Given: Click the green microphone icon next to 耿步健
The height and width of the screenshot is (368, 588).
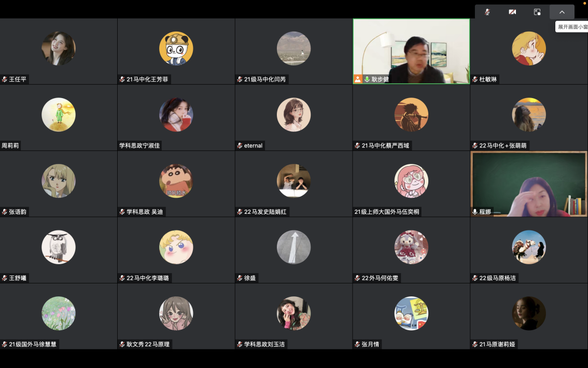Looking at the screenshot, I should pos(367,79).
